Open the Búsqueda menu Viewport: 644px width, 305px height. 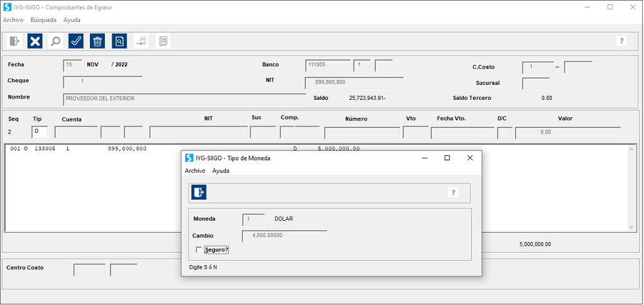point(44,20)
